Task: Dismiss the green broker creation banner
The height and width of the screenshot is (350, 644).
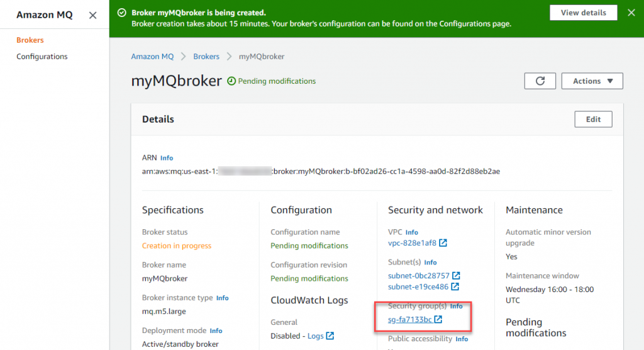Action: coord(631,13)
